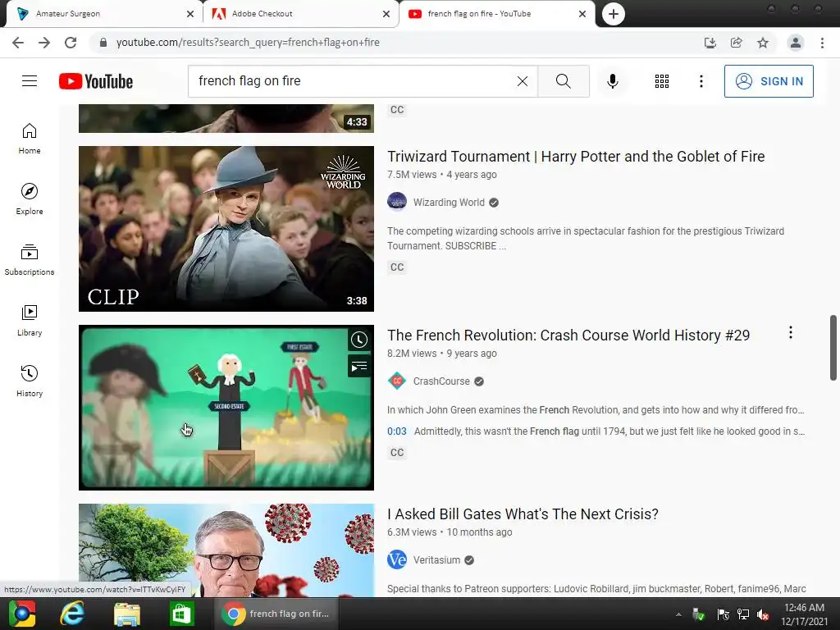Go back in browser
Image resolution: width=840 pixels, height=630 pixels.
(x=18, y=43)
